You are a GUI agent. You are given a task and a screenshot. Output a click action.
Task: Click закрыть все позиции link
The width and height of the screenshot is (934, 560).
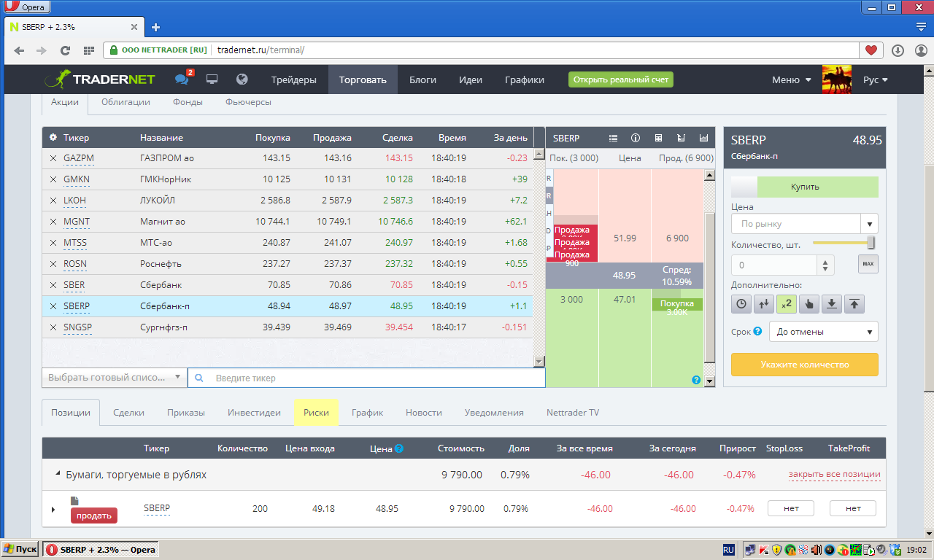834,475
